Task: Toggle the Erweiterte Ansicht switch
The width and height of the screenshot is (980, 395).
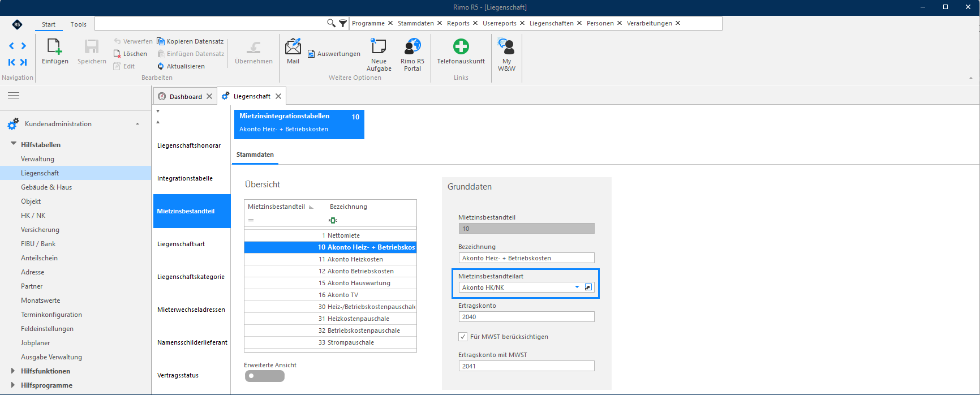Action: tap(265, 376)
